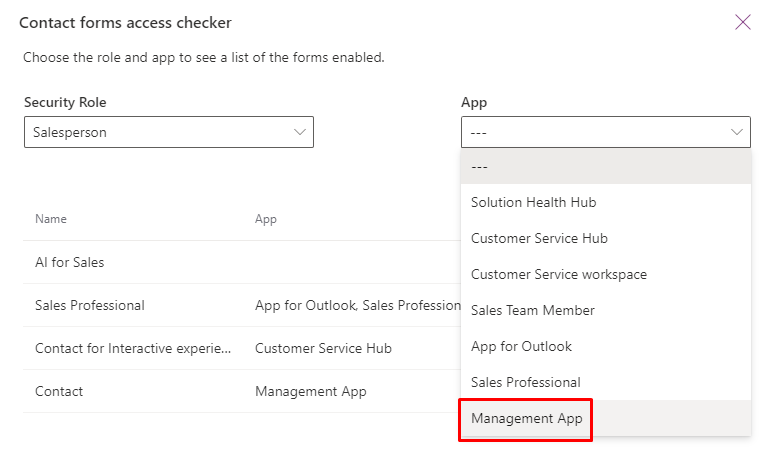The height and width of the screenshot is (465, 759).
Task: Close the Contact forms access checker dialog
Action: (x=742, y=22)
